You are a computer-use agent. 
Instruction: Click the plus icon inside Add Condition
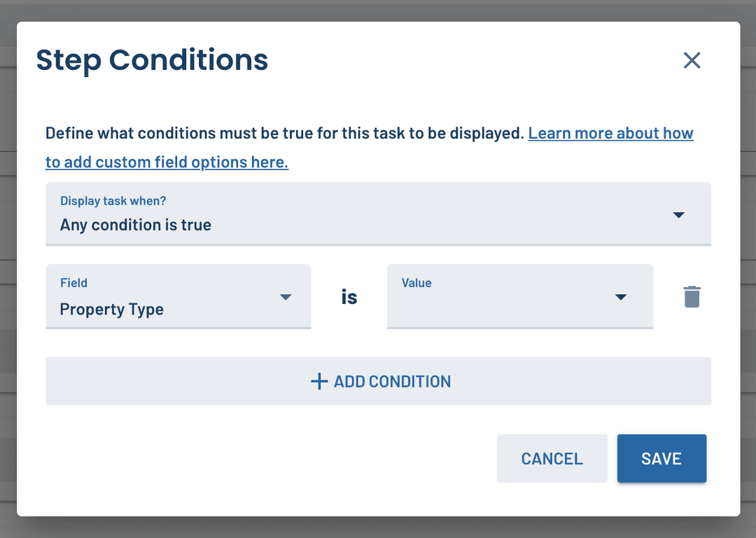[x=318, y=381]
